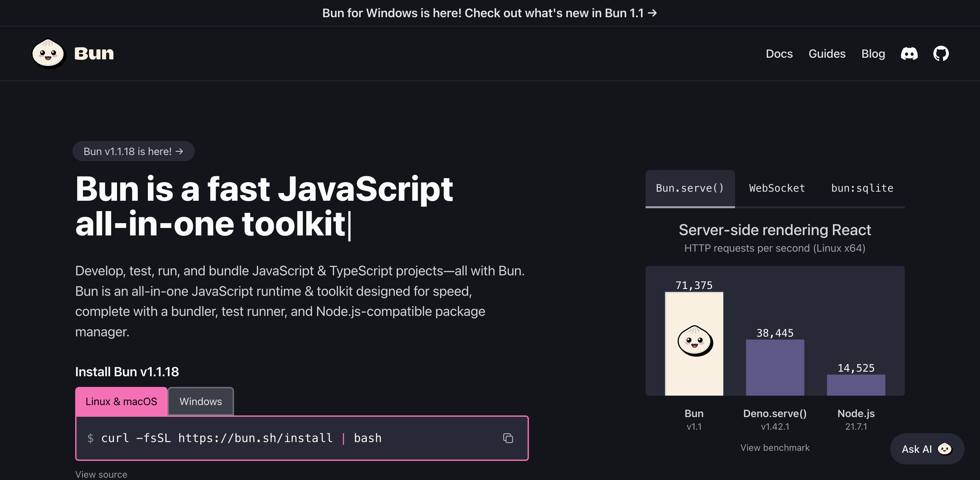Switch to the bun:sqlite benchmark tab
Viewport: 980px width, 480px height.
tap(862, 188)
